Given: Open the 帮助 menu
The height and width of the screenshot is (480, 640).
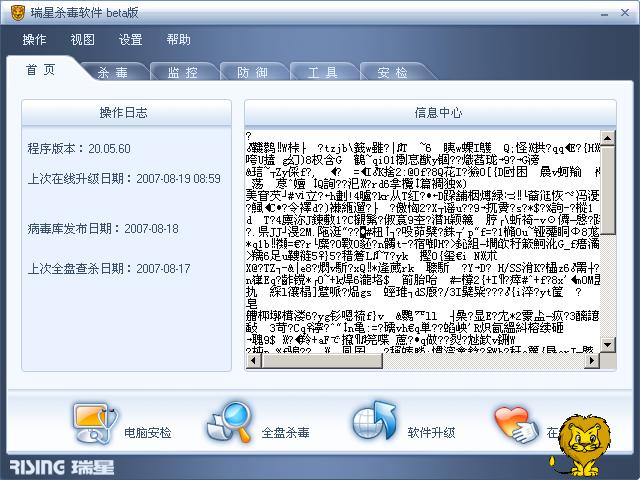Looking at the screenshot, I should point(178,40).
